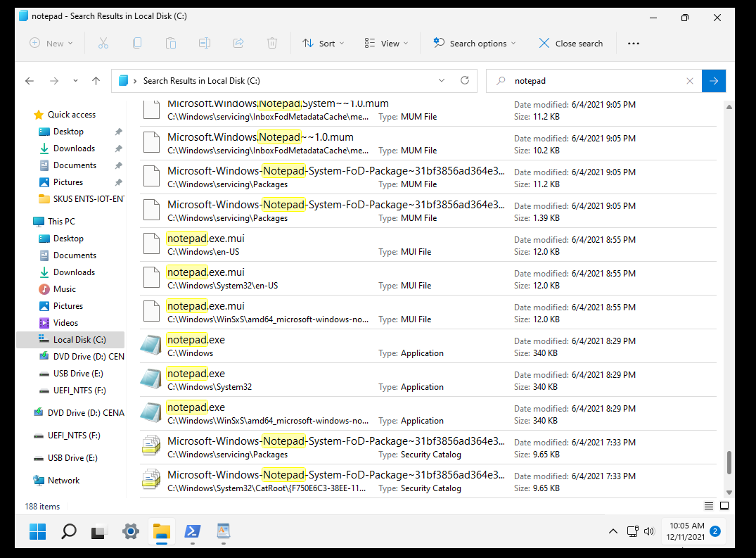Open the Windows Start menu
756x558 pixels.
[x=37, y=531]
